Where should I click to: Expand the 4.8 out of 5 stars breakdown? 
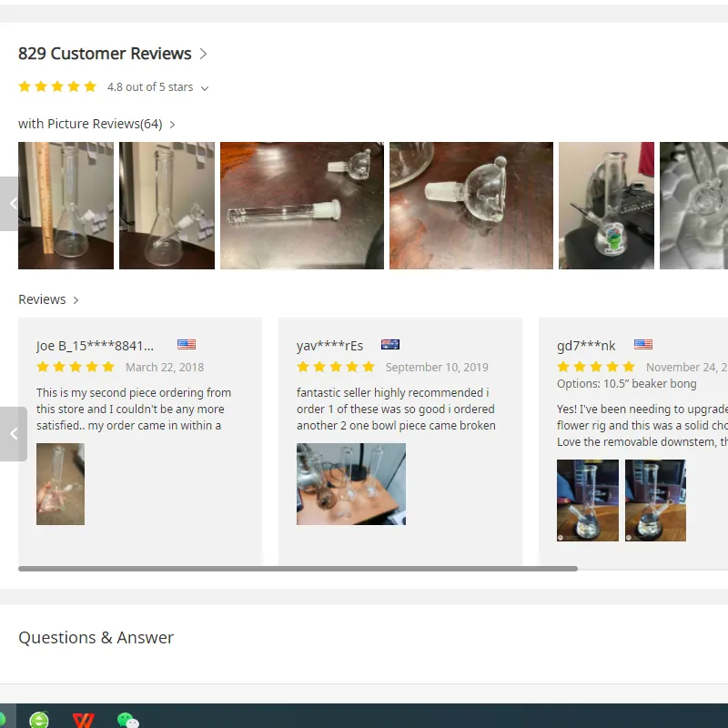pos(205,88)
